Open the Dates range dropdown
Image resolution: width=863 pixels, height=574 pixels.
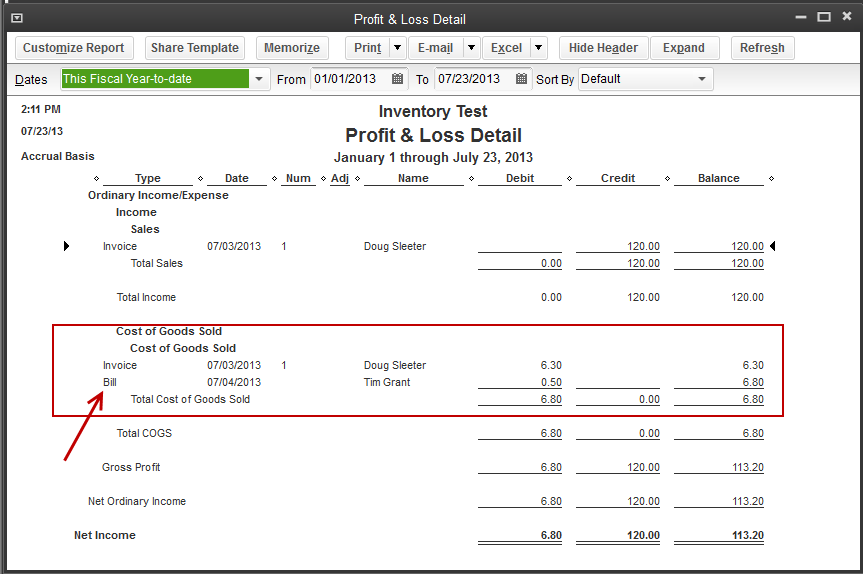tap(259, 79)
